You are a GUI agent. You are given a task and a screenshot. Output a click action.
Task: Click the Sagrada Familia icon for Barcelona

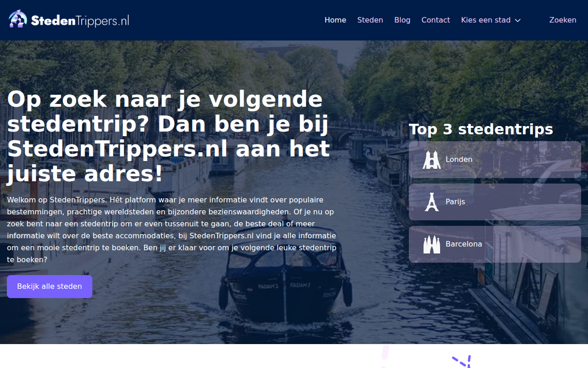[432, 244]
